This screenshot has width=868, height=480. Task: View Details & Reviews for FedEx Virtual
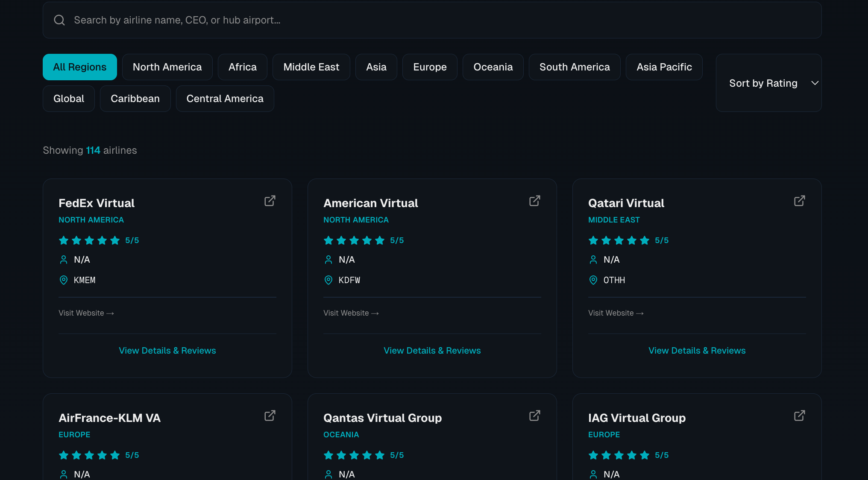167,351
